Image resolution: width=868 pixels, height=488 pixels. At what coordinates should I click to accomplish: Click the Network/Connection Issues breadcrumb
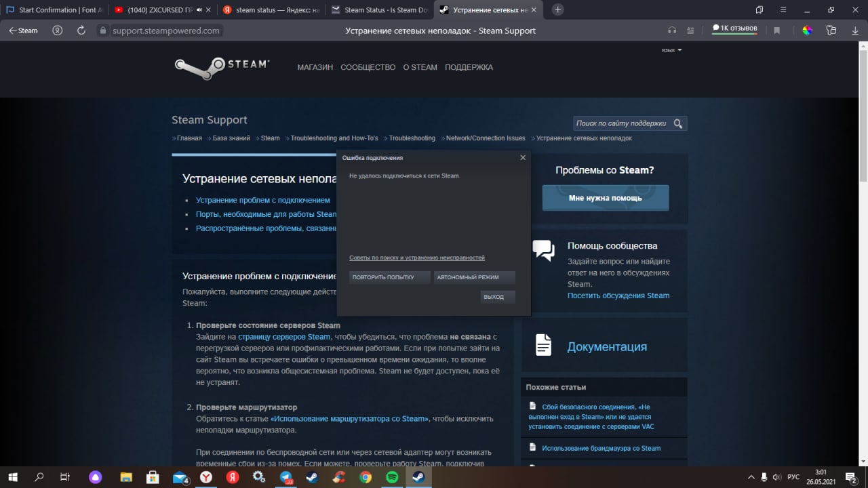pos(486,138)
